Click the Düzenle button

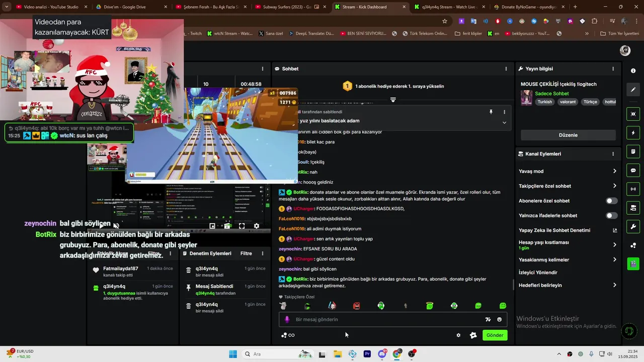click(568, 135)
